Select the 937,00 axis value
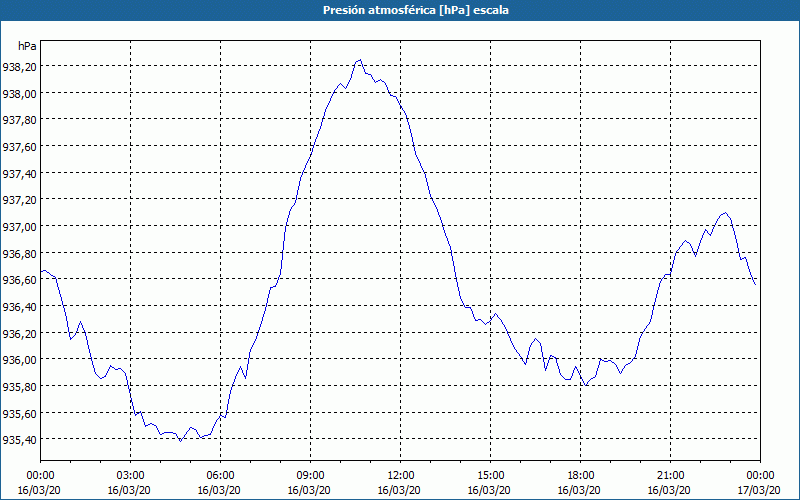800x500 pixels. 19,227
